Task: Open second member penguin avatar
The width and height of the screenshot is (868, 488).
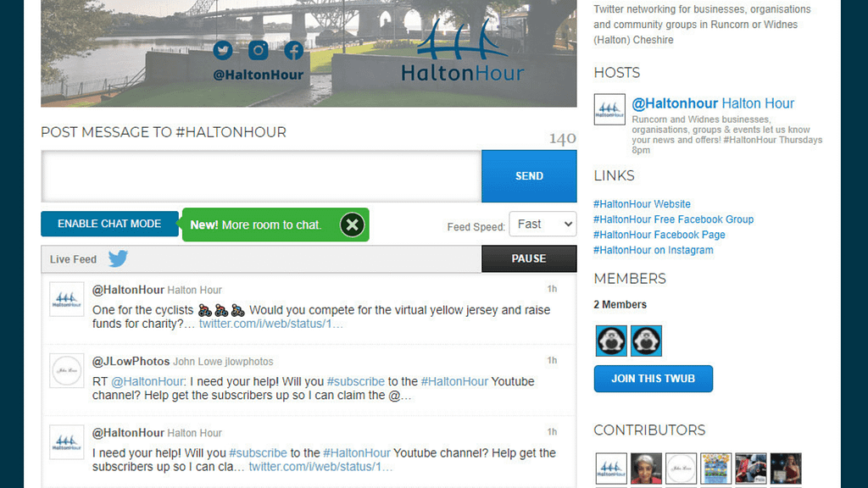Action: [646, 341]
